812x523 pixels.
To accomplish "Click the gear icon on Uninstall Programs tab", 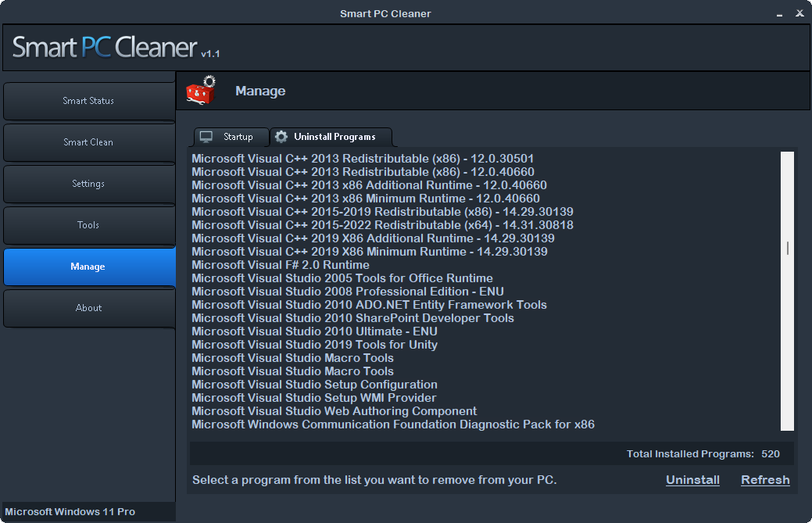I will click(x=281, y=137).
